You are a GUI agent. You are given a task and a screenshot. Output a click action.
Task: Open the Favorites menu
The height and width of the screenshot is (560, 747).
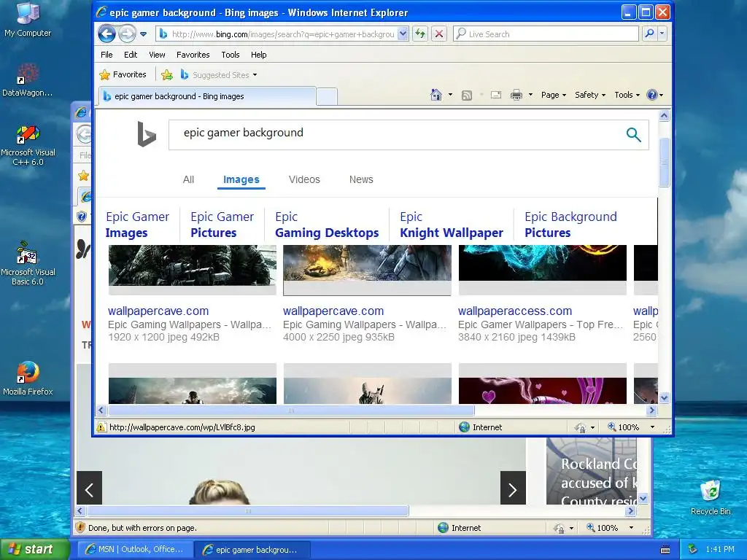[193, 55]
